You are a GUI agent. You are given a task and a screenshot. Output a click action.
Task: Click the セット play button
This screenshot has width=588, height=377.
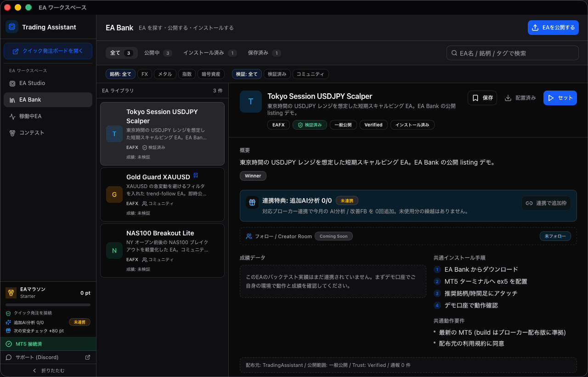(560, 98)
